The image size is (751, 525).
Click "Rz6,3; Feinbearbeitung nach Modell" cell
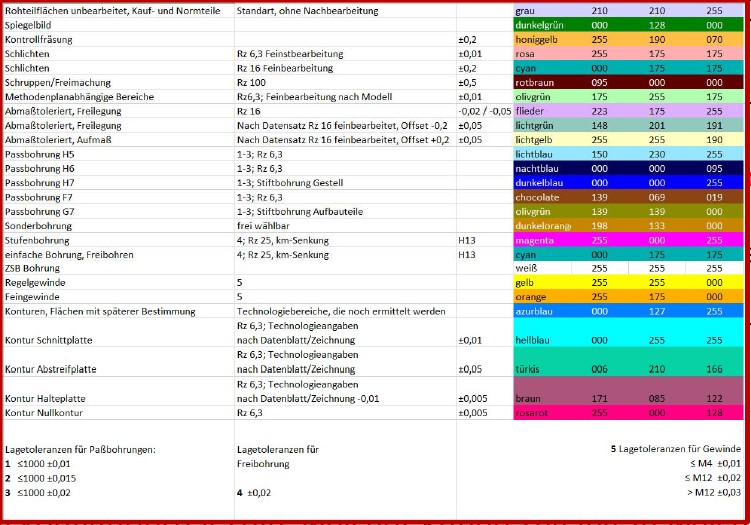[x=345, y=97]
